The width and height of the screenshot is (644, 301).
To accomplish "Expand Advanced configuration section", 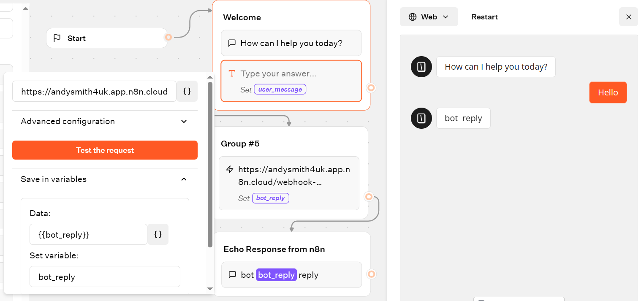I will 184,122.
